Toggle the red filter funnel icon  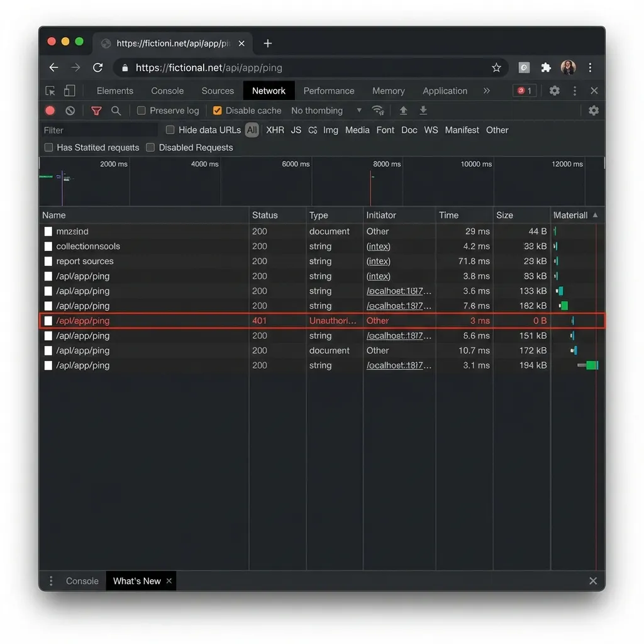(96, 111)
